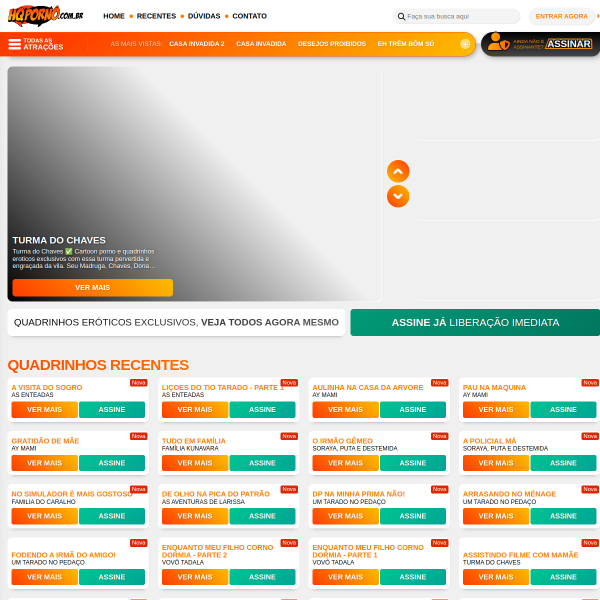Click VER MAIS under TUDO EM FAMÍLIA

[195, 463]
